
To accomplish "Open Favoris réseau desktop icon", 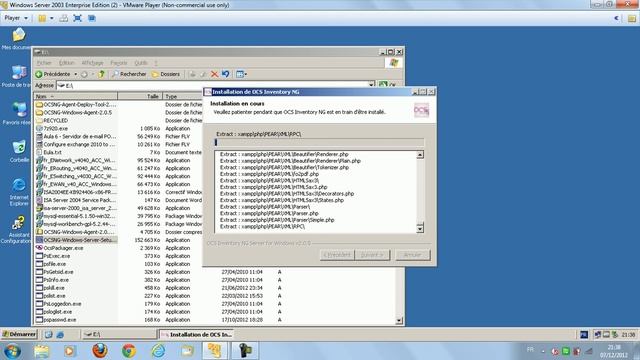I will tap(18, 114).
